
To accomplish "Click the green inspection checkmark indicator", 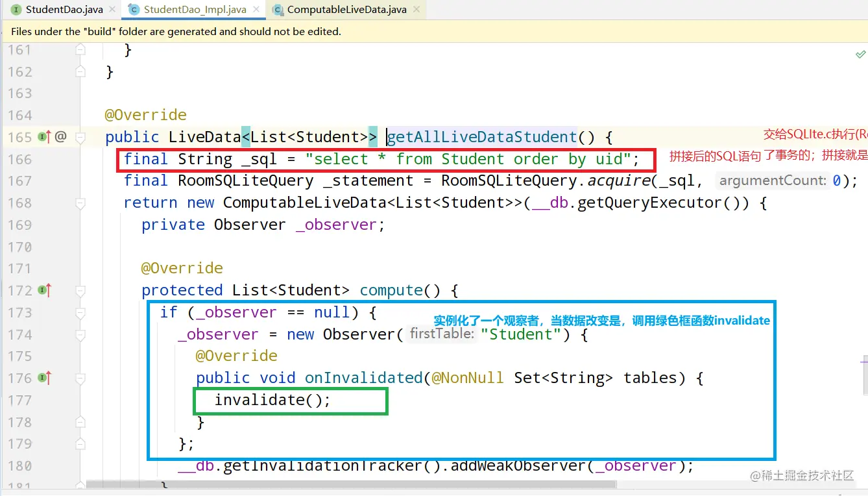I will pyautogui.click(x=860, y=55).
